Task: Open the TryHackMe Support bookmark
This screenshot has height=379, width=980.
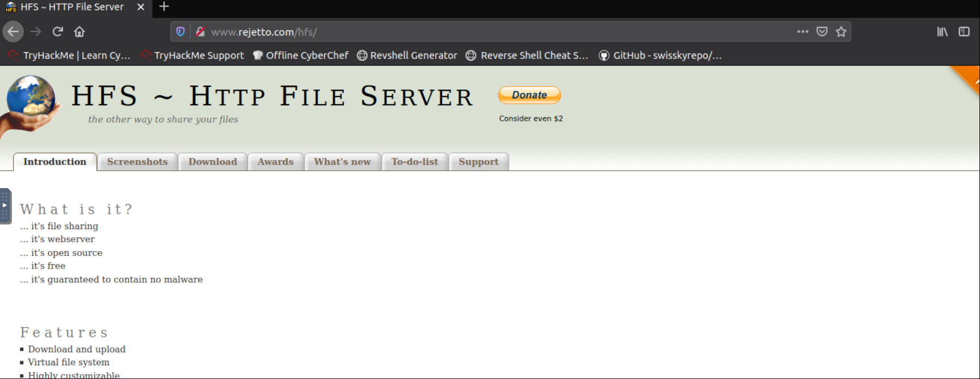Action: click(x=192, y=55)
